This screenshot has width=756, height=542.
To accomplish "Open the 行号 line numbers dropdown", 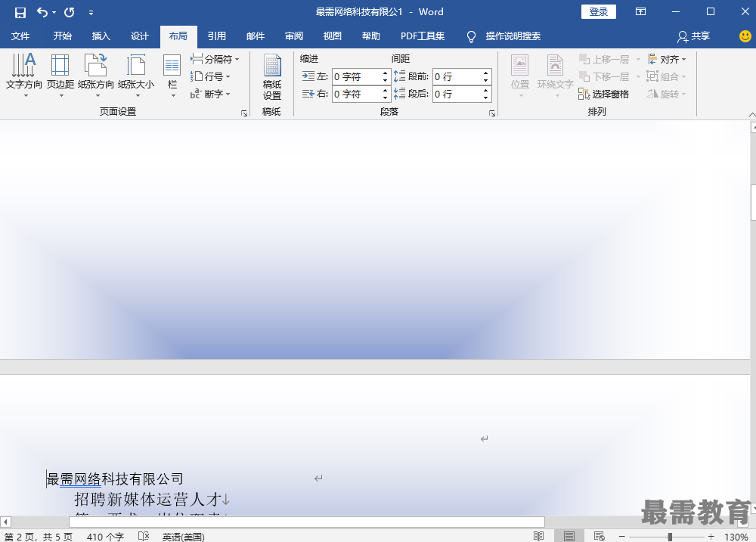I will pos(210,76).
